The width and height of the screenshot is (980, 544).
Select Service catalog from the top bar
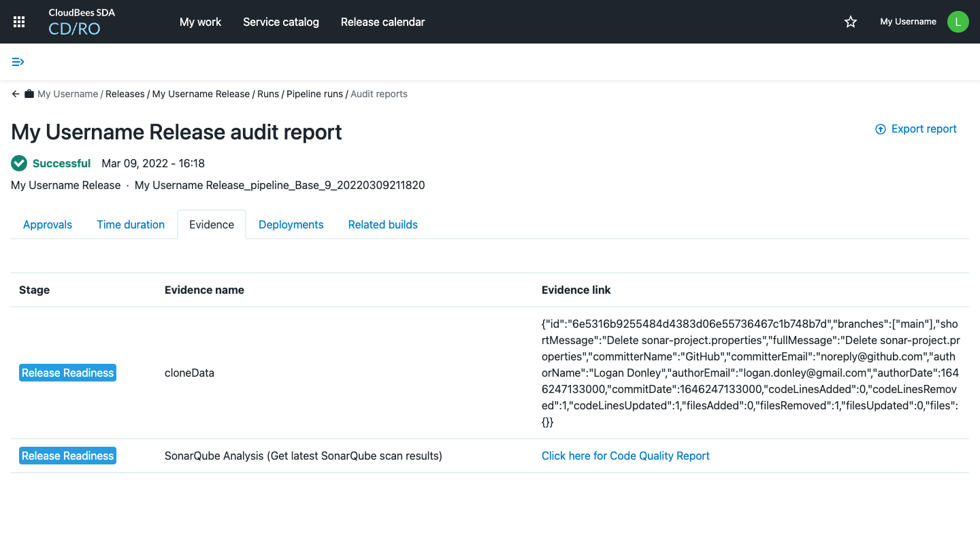tap(280, 21)
